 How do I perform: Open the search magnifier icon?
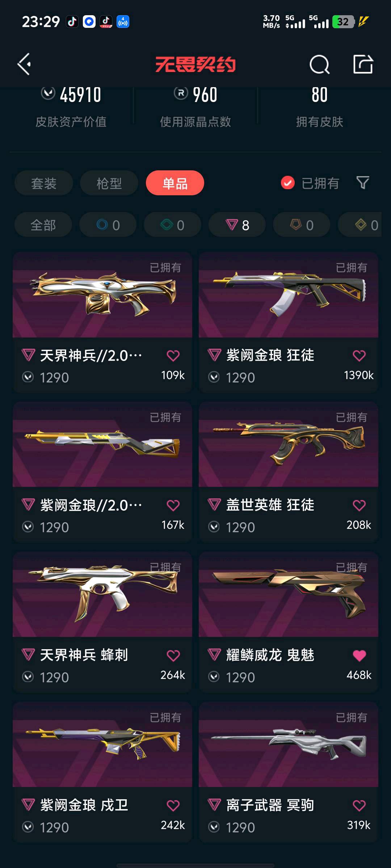click(320, 65)
